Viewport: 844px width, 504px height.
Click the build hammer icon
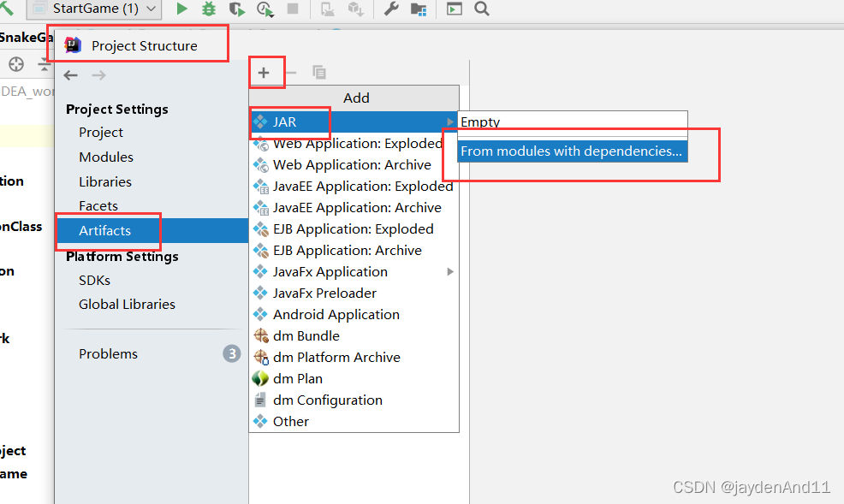[x=7, y=8]
